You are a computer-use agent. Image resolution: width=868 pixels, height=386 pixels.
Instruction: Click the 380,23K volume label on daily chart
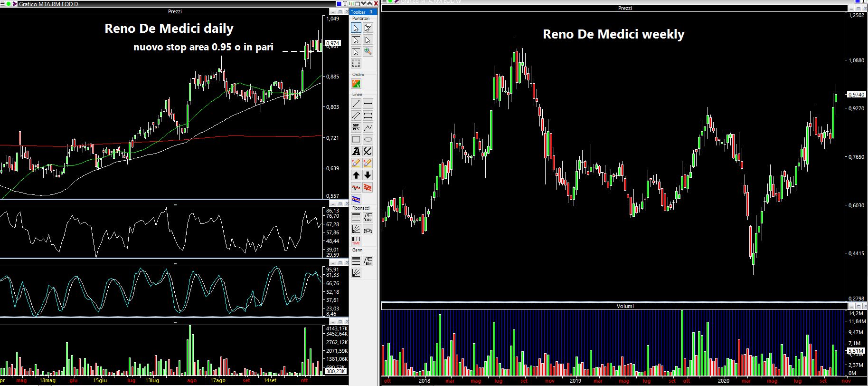point(336,371)
